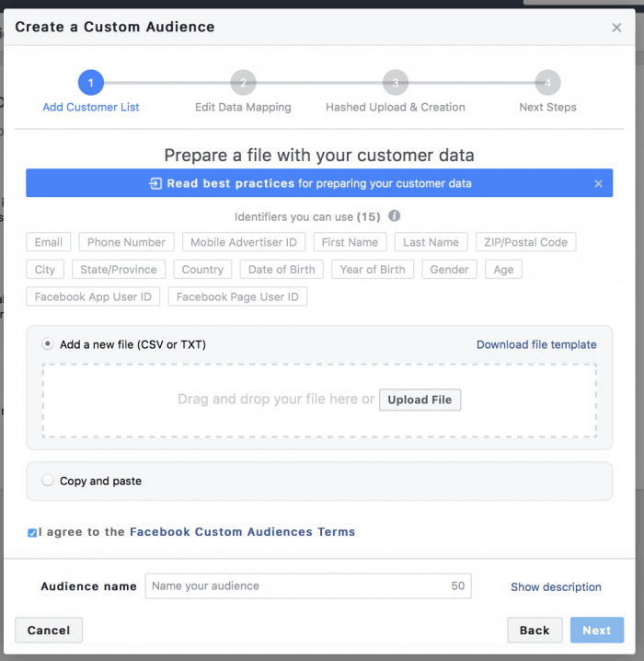Click the step 4 circle icon
Screen dimensions: 644x661
(x=547, y=83)
